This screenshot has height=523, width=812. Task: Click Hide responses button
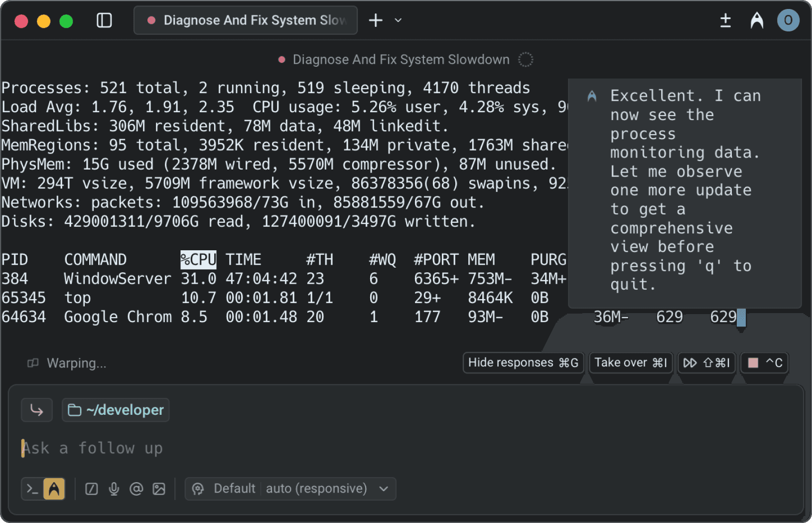coord(523,362)
